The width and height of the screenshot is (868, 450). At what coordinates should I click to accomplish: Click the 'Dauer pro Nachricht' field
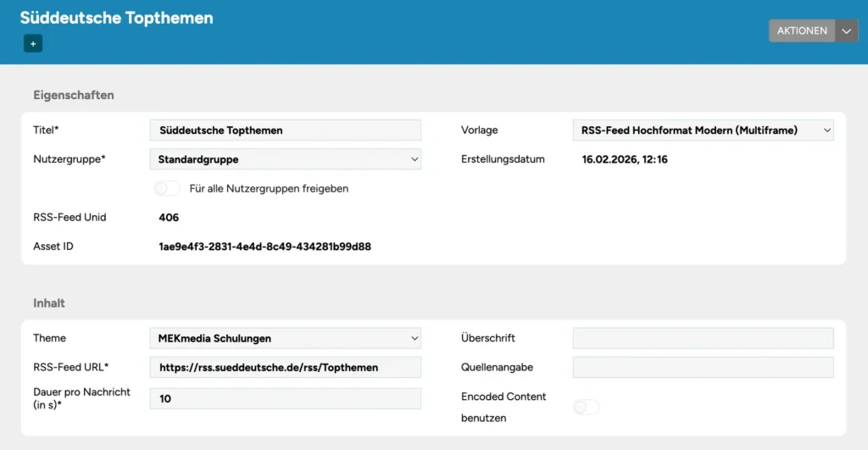pyautogui.click(x=285, y=398)
